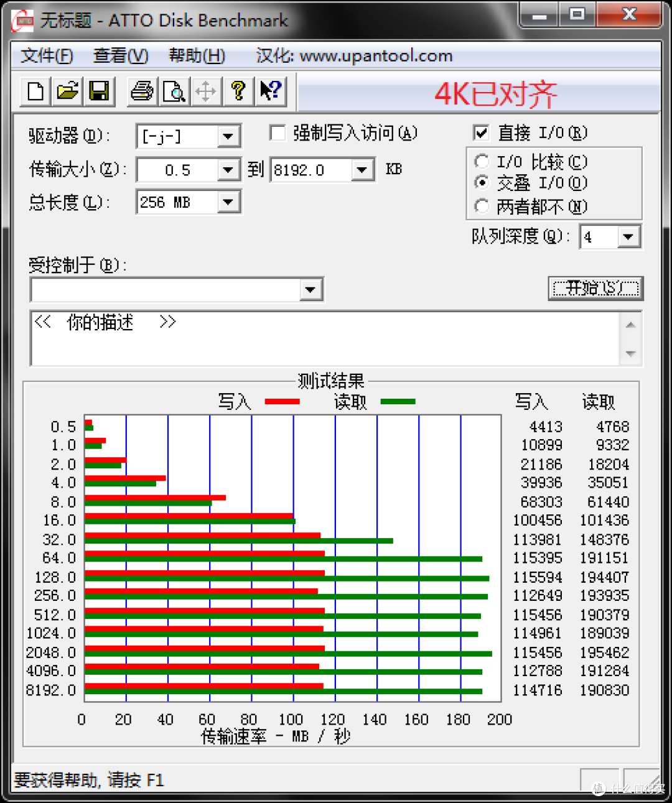
Task: Click the 4K已对齐 banner text
Action: (x=495, y=95)
